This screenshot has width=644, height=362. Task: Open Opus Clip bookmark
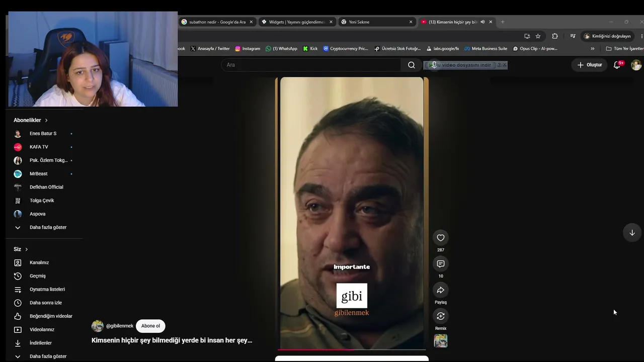[535, 49]
